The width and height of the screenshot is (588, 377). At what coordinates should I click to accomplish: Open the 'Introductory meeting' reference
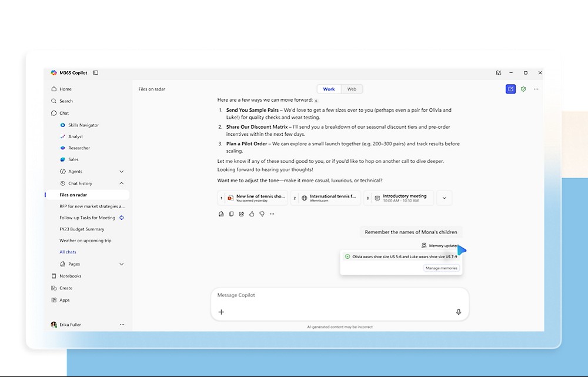(399, 198)
